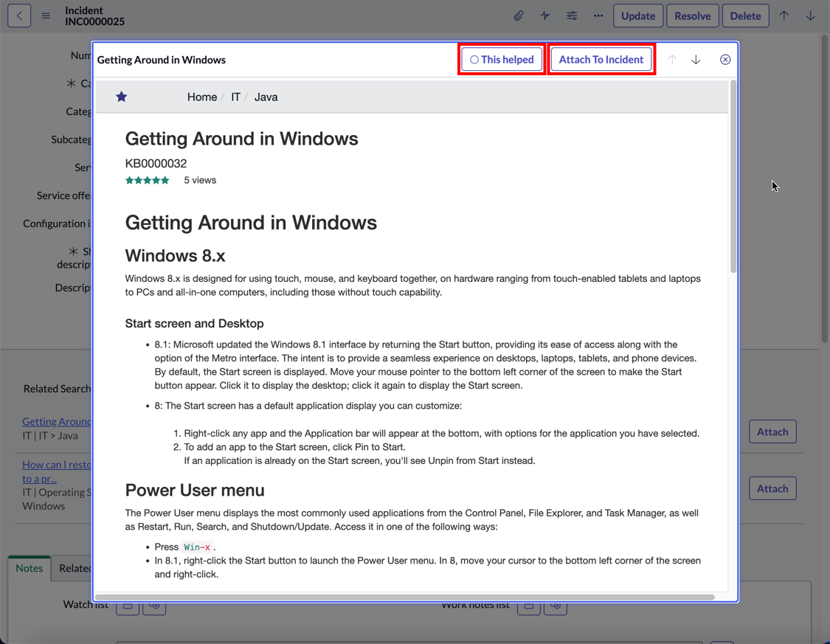Mark the article as This helped
This screenshot has width=830, height=644.
[502, 59]
